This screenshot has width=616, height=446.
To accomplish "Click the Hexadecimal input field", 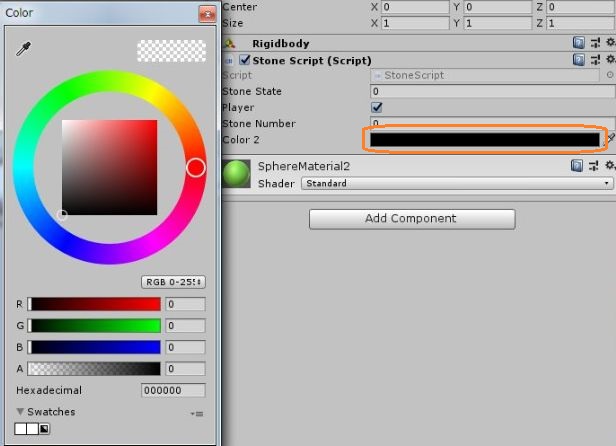I will click(173, 391).
